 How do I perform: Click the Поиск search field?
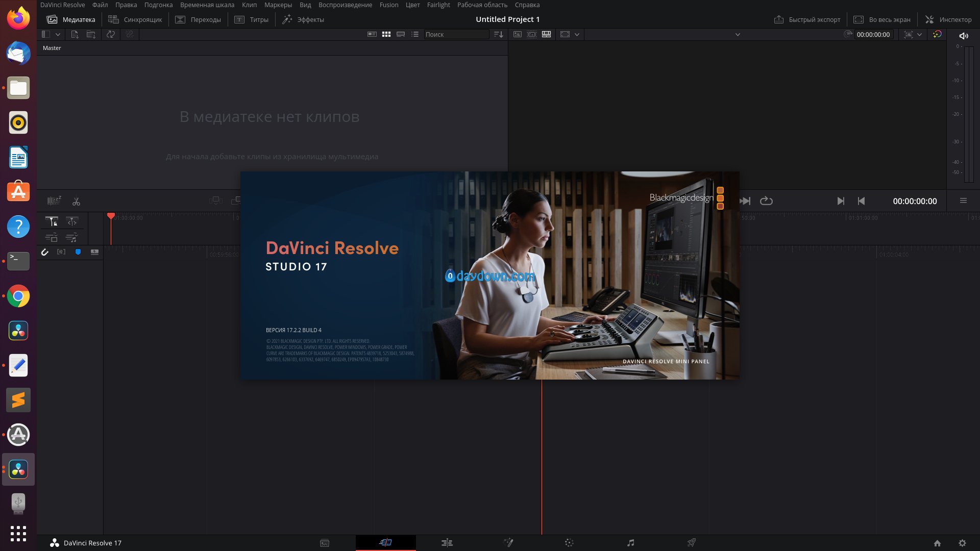(456, 34)
